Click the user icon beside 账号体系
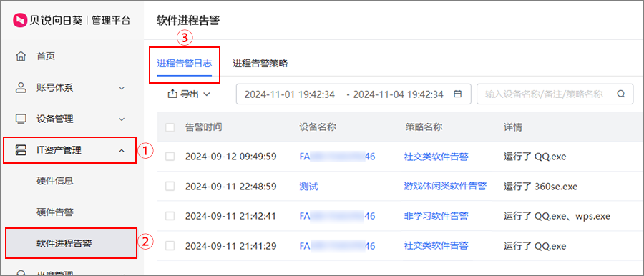 click(21, 87)
